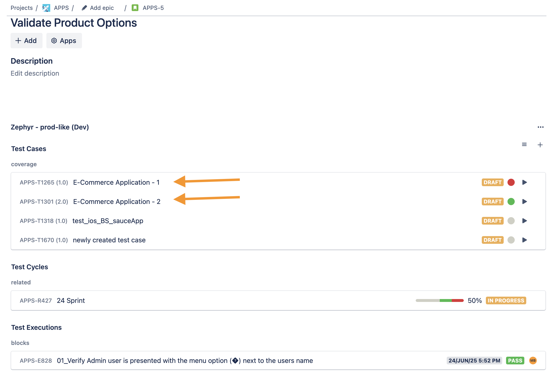Start execution of test_ios_BS_sauceApp
This screenshot has width=557, height=392.
[524, 220]
